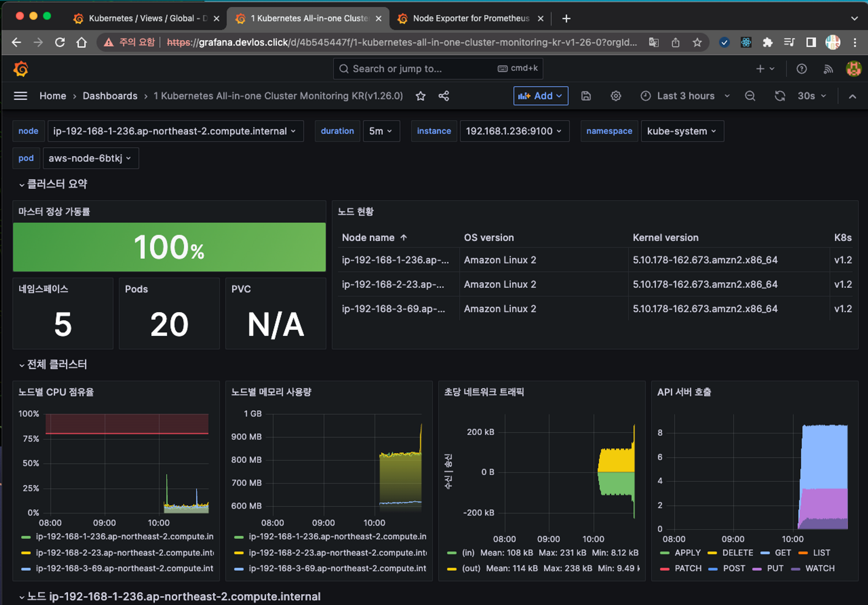Toggle the main hamburger menu

(20, 96)
